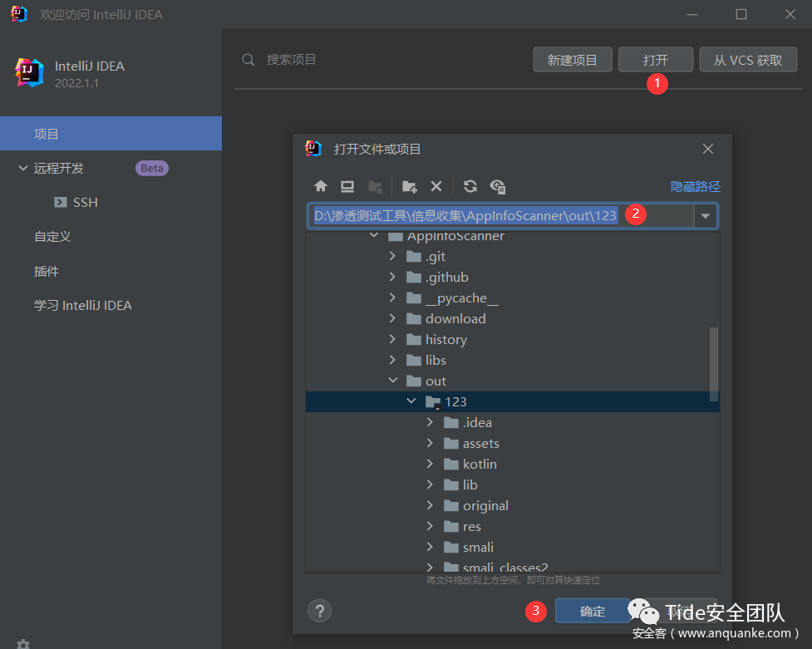The image size is (812, 649).
Task: Click the help question mark button
Action: (x=319, y=611)
